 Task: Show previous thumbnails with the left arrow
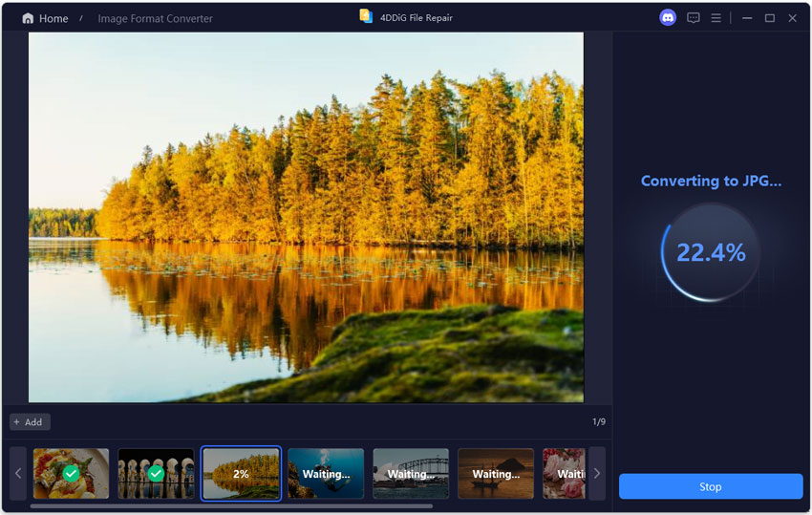18,474
